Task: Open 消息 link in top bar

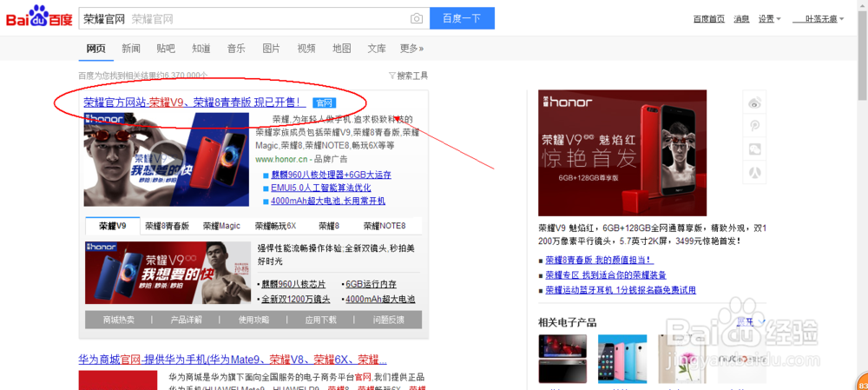Action: click(x=741, y=19)
